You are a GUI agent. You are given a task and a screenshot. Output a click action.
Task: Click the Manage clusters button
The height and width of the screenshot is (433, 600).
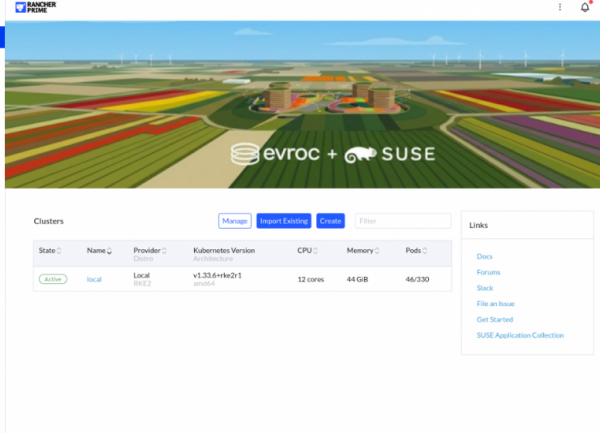[x=235, y=221]
